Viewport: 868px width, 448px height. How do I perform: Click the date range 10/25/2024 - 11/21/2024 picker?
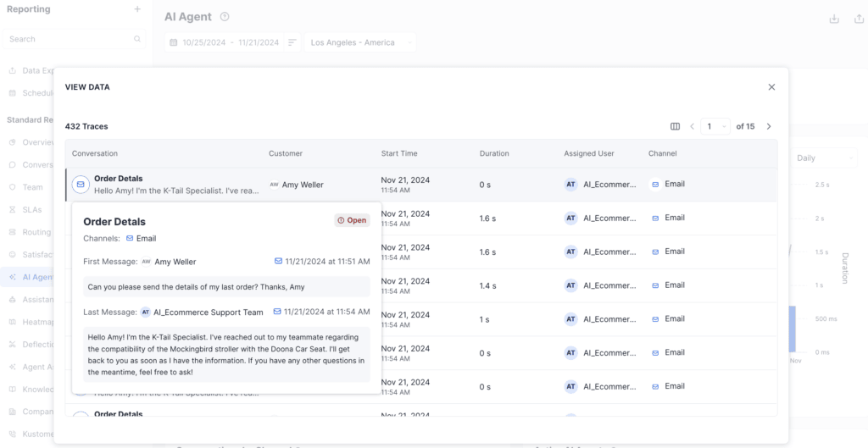[230, 42]
